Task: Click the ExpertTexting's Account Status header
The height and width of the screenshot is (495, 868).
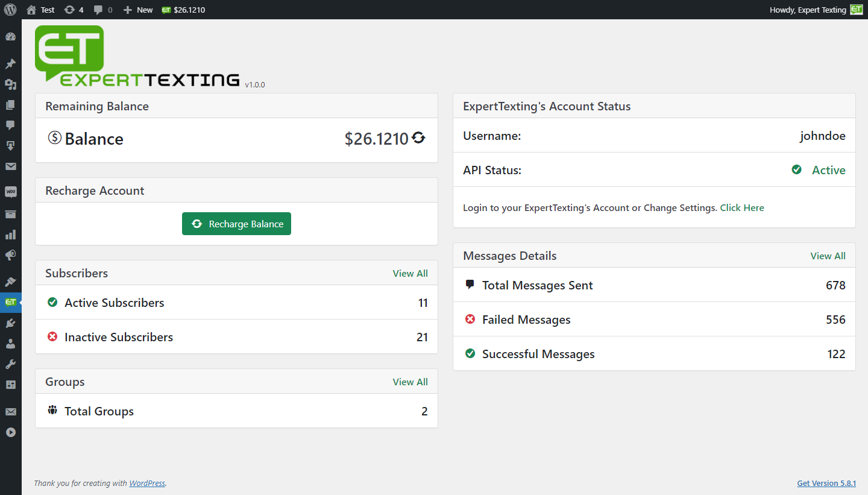Action: point(654,106)
